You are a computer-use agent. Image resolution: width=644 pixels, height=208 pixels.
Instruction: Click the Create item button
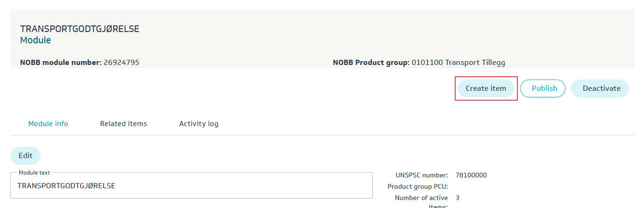tap(486, 88)
